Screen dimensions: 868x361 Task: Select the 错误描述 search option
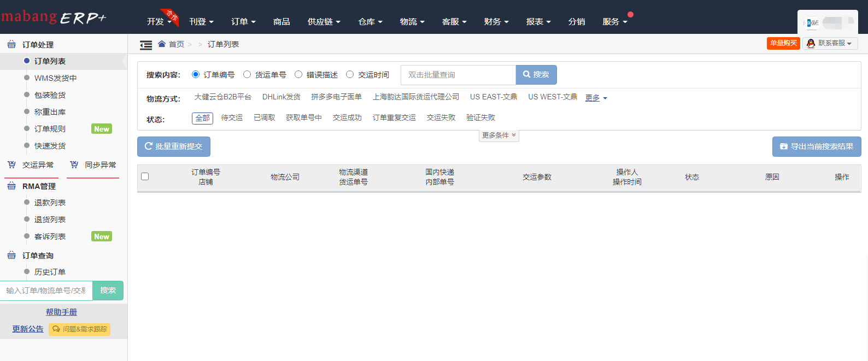[298, 74]
